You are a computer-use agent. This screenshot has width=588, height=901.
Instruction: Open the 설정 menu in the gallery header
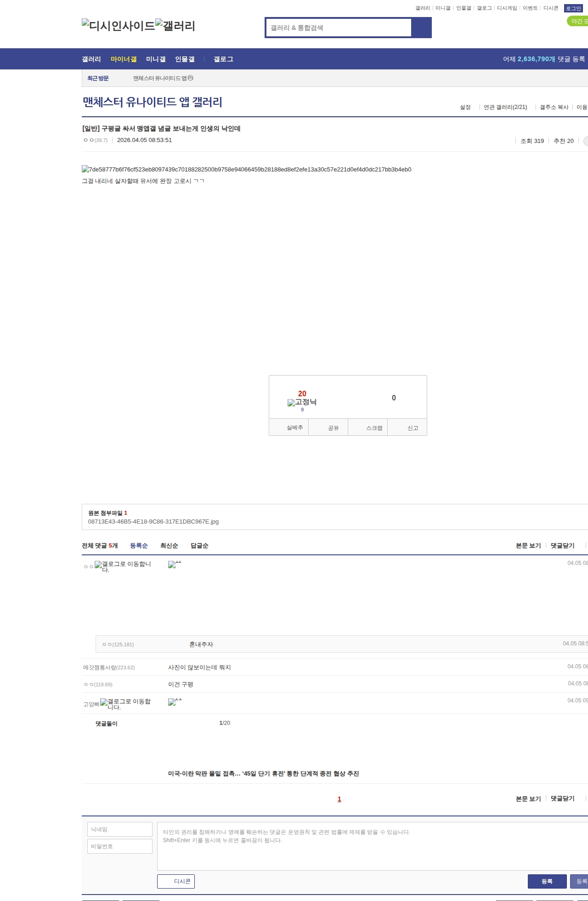click(x=465, y=107)
